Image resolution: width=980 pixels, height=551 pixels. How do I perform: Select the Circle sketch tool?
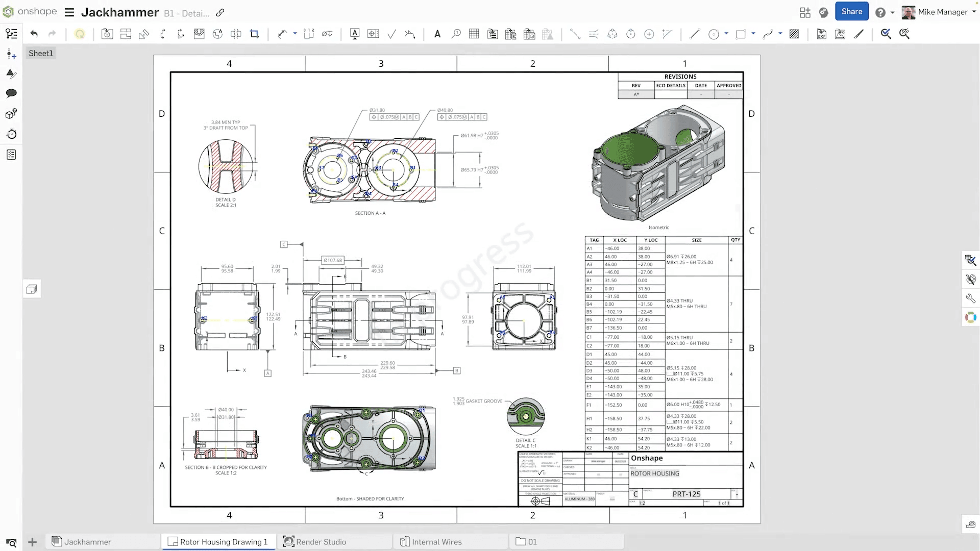tap(714, 34)
